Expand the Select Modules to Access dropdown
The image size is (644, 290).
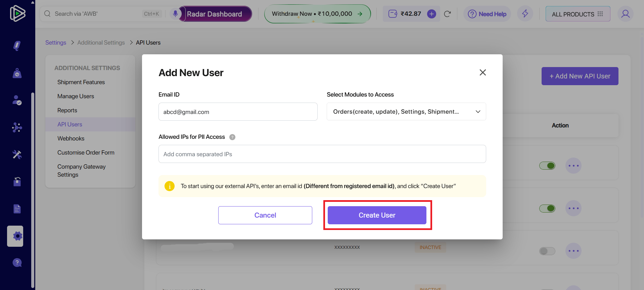tap(406, 112)
